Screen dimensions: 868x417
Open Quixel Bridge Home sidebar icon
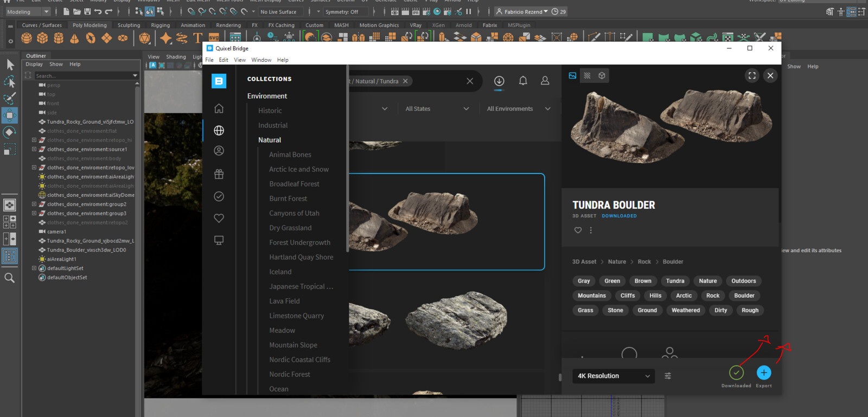coord(219,108)
